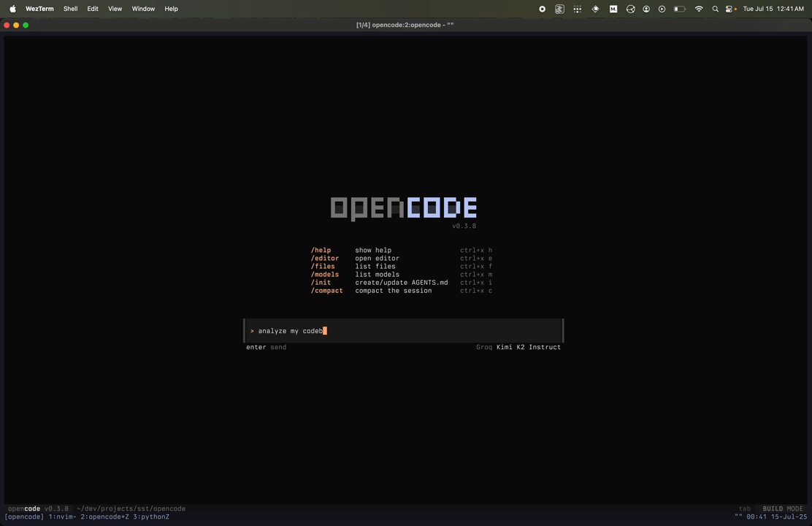Click the /help command
This screenshot has height=526, width=812.
click(321, 250)
